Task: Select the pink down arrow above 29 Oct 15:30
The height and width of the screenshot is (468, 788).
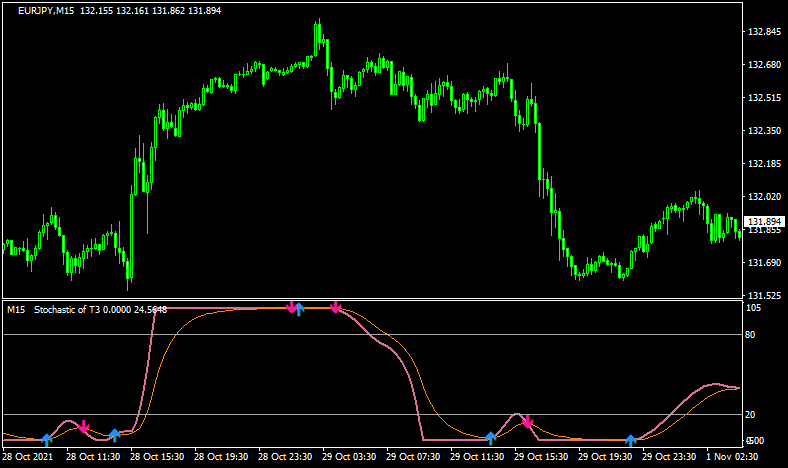Action: (x=528, y=422)
